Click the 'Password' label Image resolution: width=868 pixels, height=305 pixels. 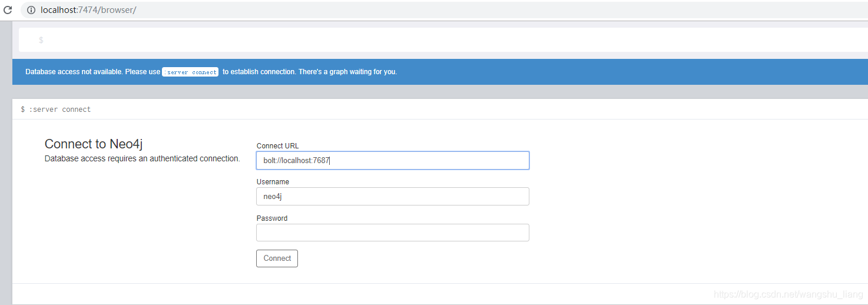coord(272,218)
